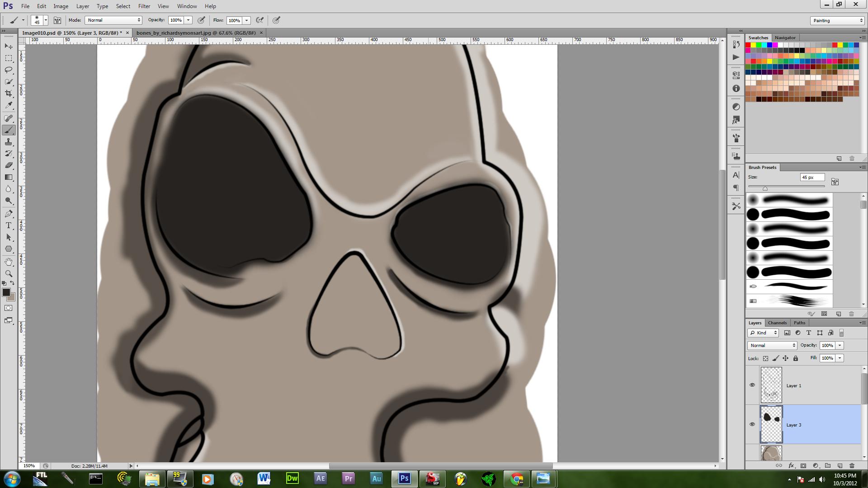Select the Shape tool
The image size is (868, 488).
click(x=9, y=249)
